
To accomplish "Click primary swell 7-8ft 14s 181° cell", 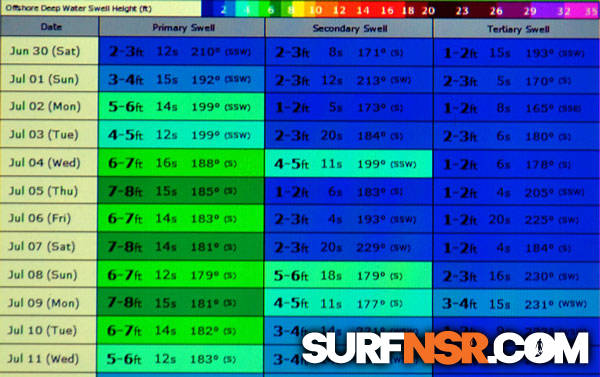I will tap(181, 247).
